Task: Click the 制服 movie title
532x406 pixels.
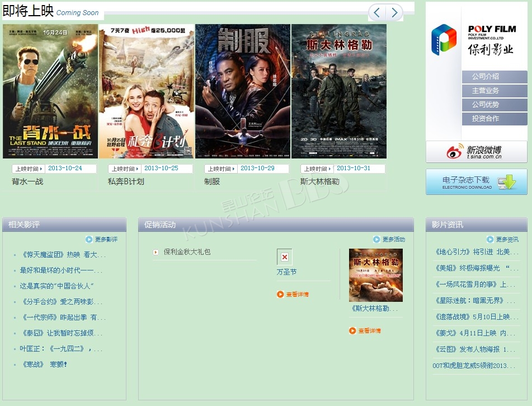Action: (212, 182)
